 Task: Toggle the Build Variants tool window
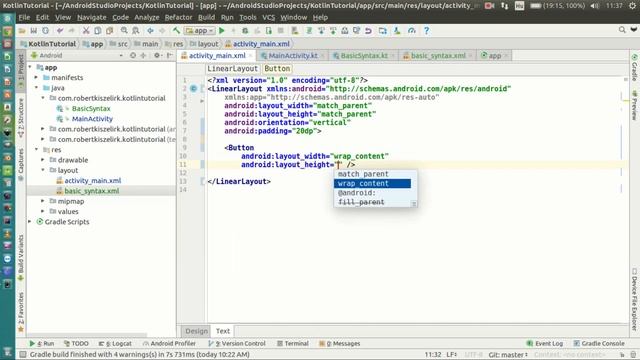(21, 258)
